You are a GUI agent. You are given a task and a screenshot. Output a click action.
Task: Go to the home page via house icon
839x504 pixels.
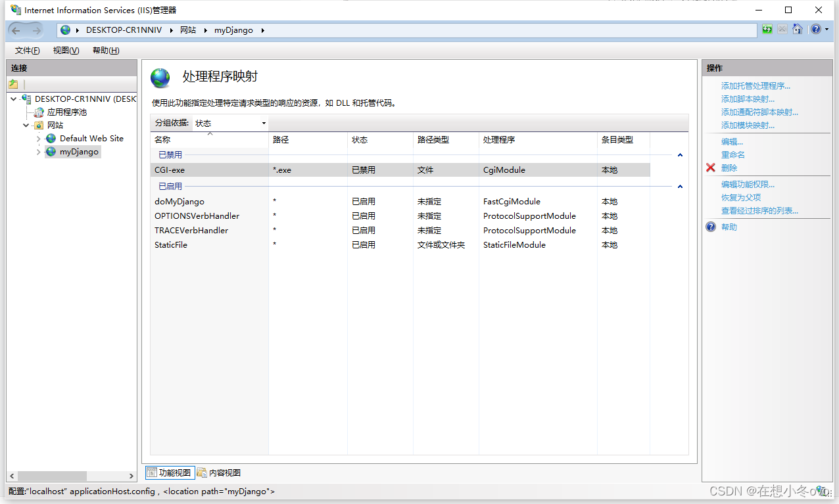[x=798, y=30]
